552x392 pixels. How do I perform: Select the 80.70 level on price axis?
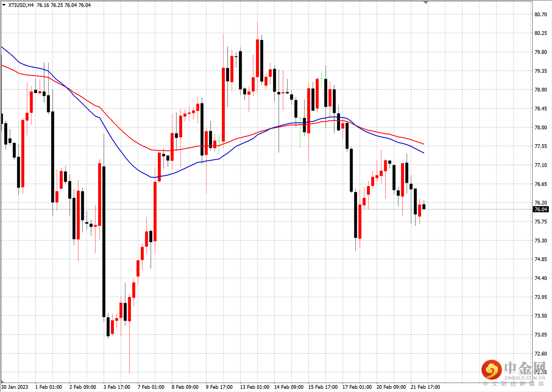coord(540,14)
